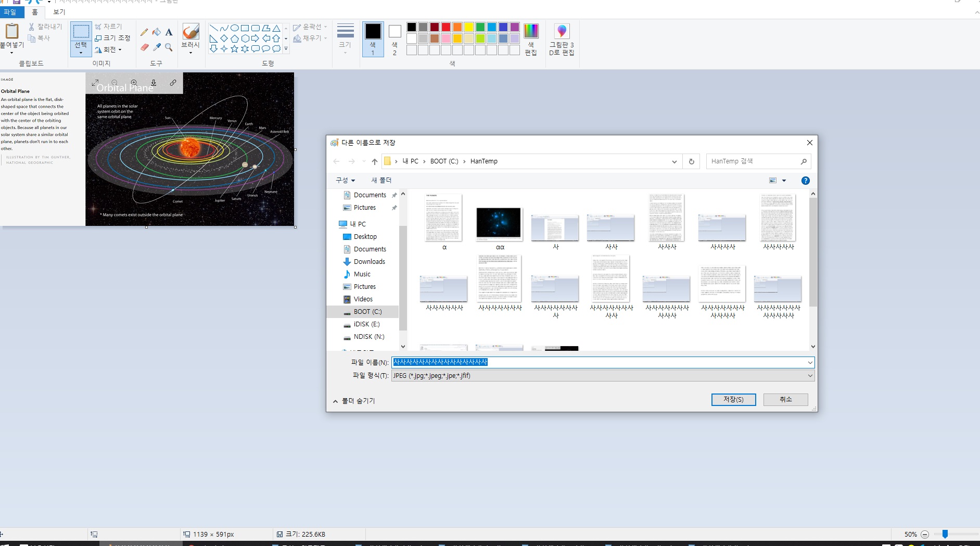Select Downloads in navigation tree
Image resolution: width=980 pixels, height=546 pixels.
click(369, 262)
